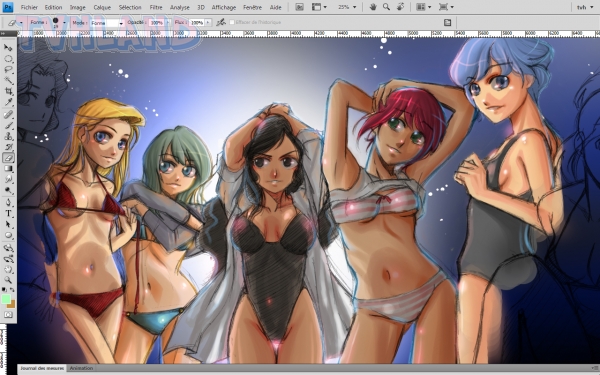Select the Magic Wand tool
600x375 pixels.
(8, 80)
